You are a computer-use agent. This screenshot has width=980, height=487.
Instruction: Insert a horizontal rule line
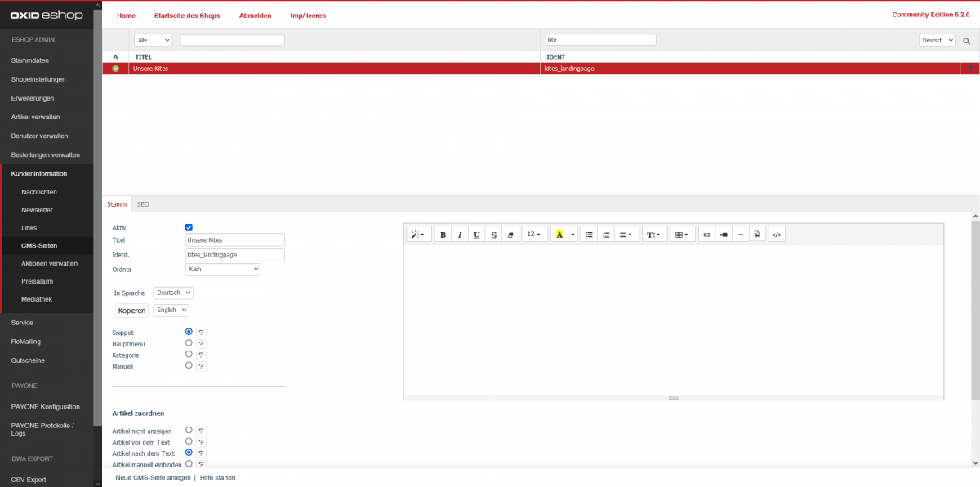click(x=741, y=235)
